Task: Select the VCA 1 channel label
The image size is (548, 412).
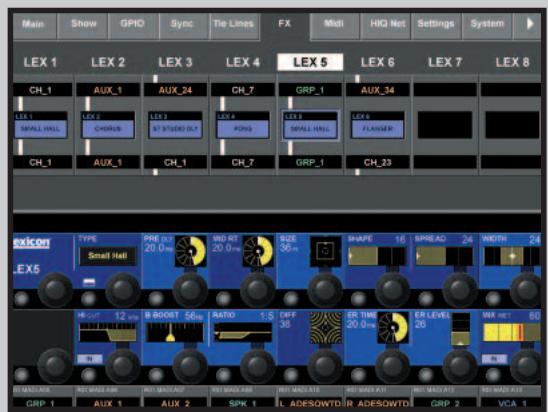Action: click(x=512, y=403)
